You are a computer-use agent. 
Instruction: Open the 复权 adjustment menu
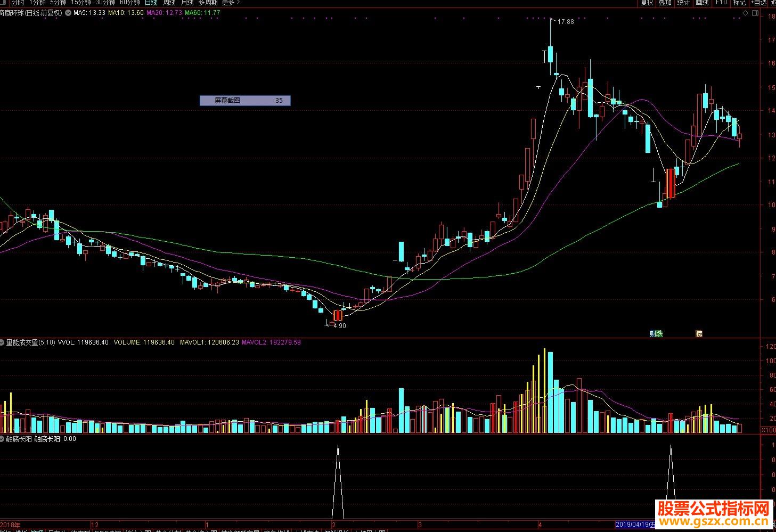tap(647, 3)
